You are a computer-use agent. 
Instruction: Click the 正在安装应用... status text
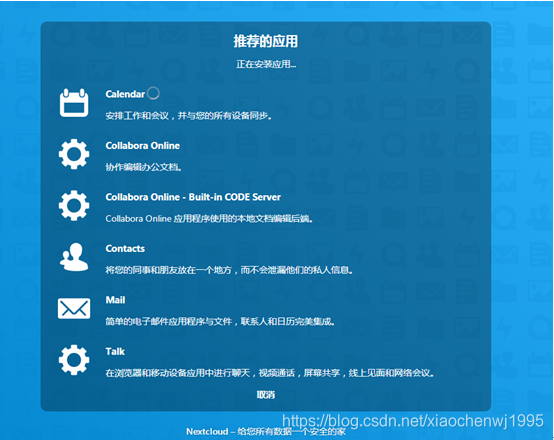point(266,64)
